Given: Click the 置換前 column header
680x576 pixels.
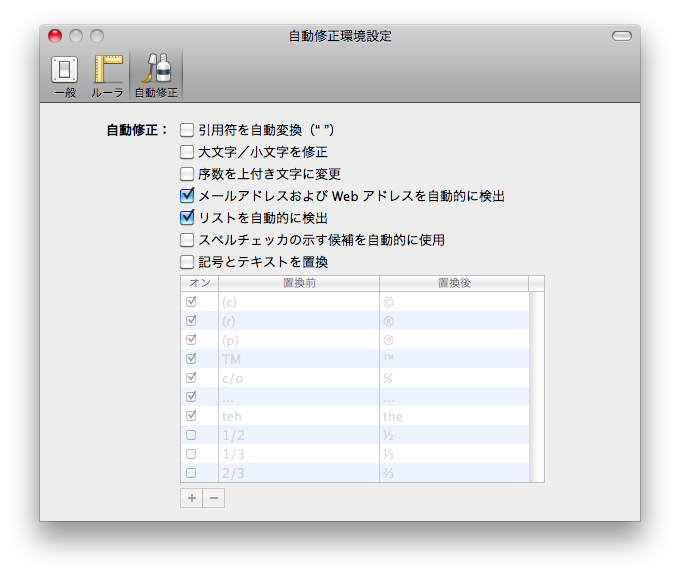Looking at the screenshot, I should tap(299, 283).
